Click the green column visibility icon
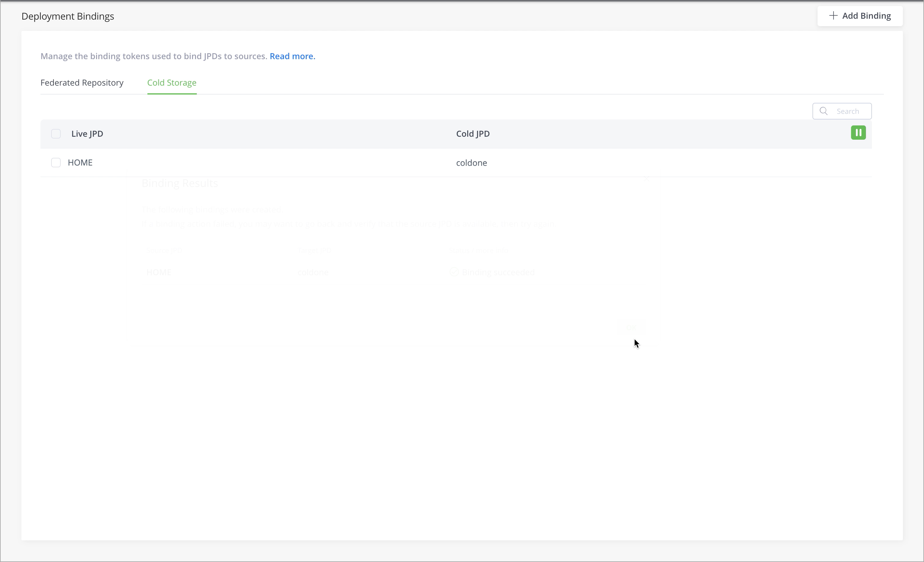The width and height of the screenshot is (924, 562). (858, 133)
